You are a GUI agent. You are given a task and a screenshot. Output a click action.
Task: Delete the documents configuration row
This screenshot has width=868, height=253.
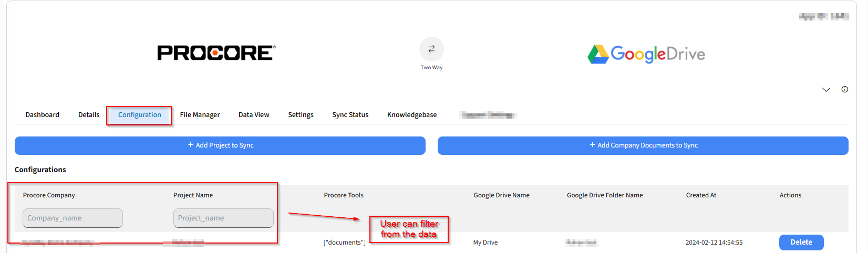(801, 243)
